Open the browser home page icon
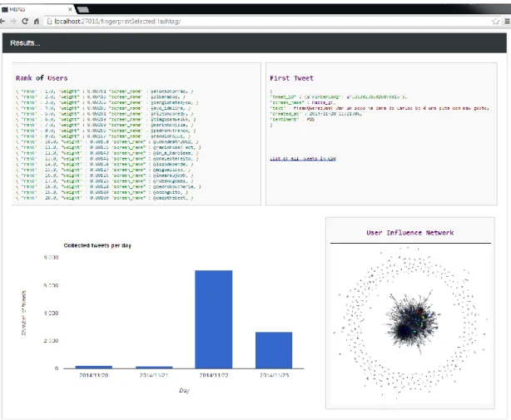 36,21
